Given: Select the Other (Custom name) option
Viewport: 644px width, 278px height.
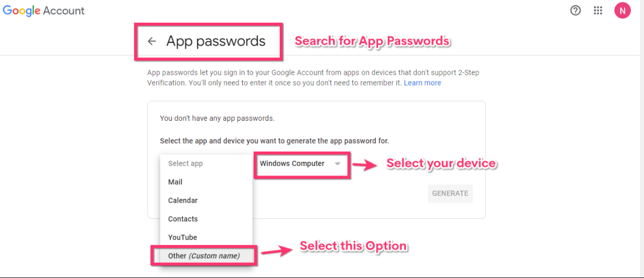Looking at the screenshot, I should (203, 256).
